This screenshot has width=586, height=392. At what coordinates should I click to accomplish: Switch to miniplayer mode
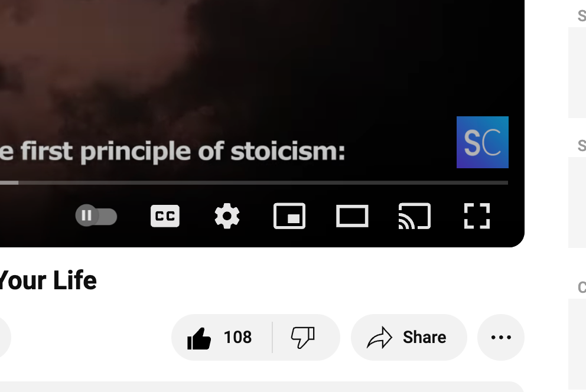289,216
